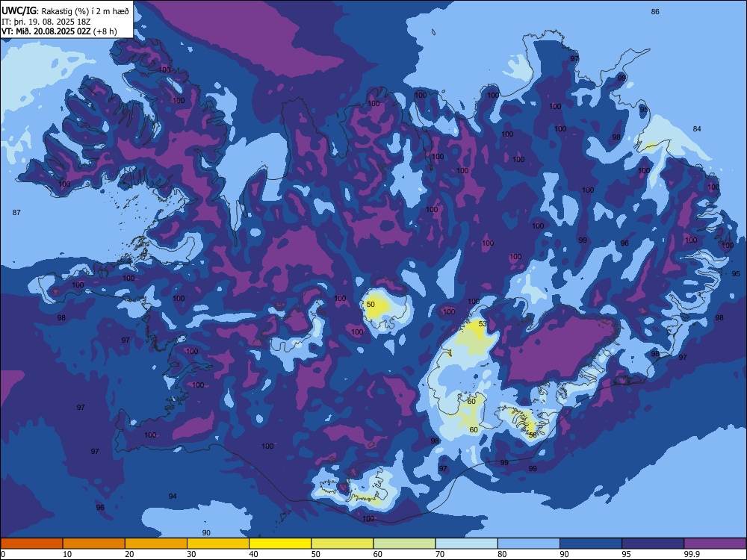Click the "UWC/IG: Rakastig (%) í 2 m hæð" title
Viewport: 747px width, 560px height.
point(65,10)
